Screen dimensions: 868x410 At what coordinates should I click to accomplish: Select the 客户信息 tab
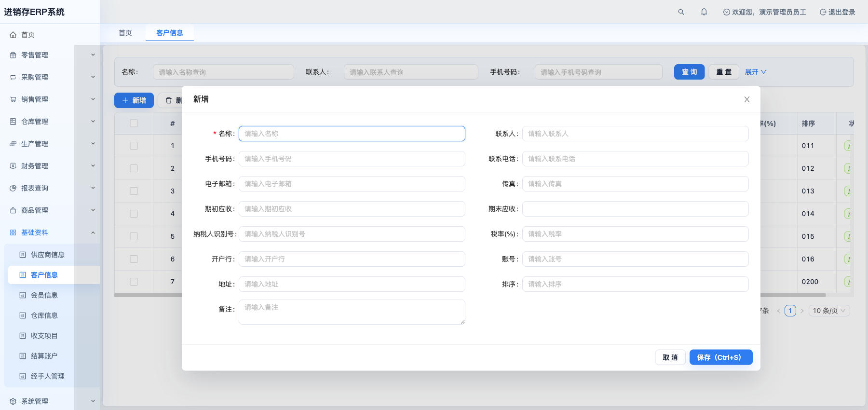pyautogui.click(x=170, y=33)
